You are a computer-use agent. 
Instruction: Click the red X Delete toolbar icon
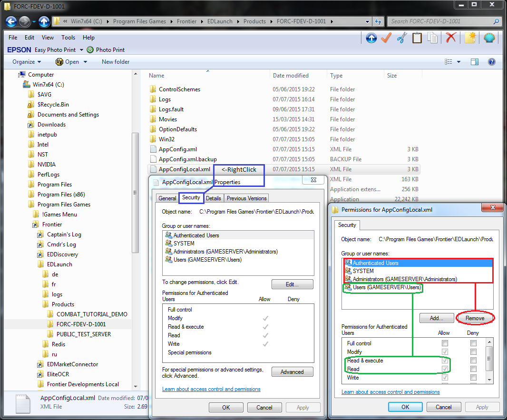[451, 38]
